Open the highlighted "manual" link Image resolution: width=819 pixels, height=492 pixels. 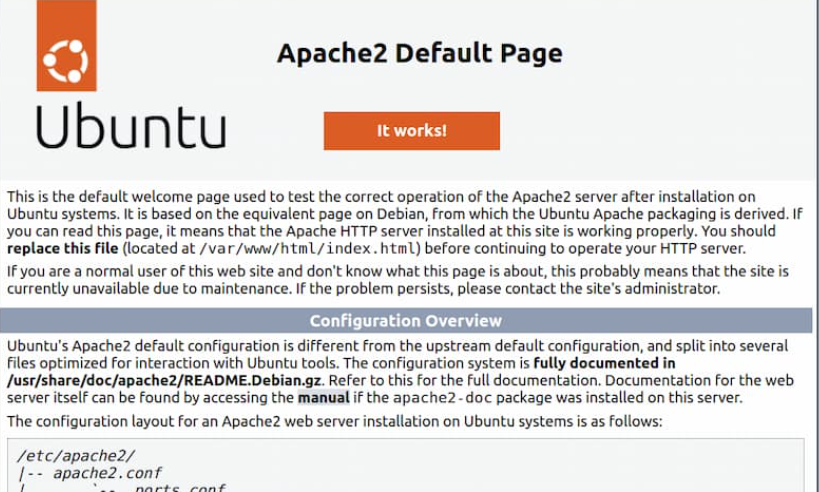[323, 397]
